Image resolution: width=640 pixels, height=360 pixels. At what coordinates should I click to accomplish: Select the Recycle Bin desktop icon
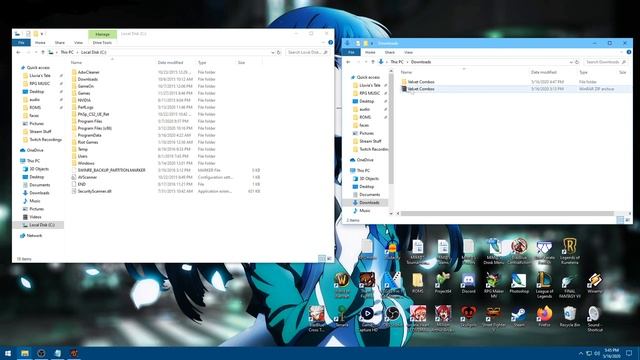click(569, 317)
